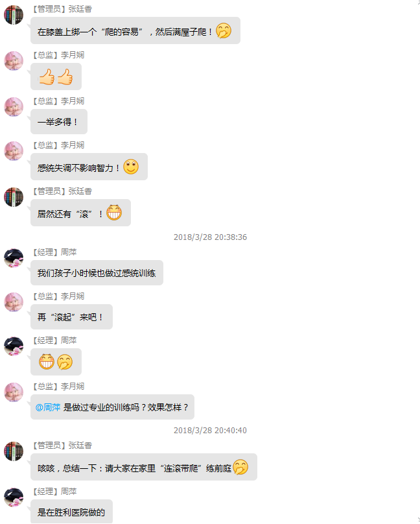This screenshot has width=420, height=524.
Task: Click the grinning emoji after 居然还有“滚”
Action: 114,213
